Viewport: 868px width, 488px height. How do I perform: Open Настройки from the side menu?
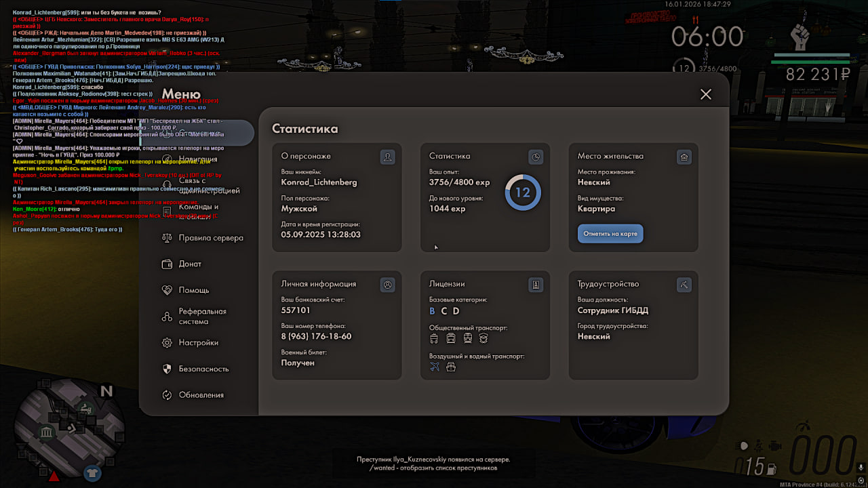[x=198, y=343]
